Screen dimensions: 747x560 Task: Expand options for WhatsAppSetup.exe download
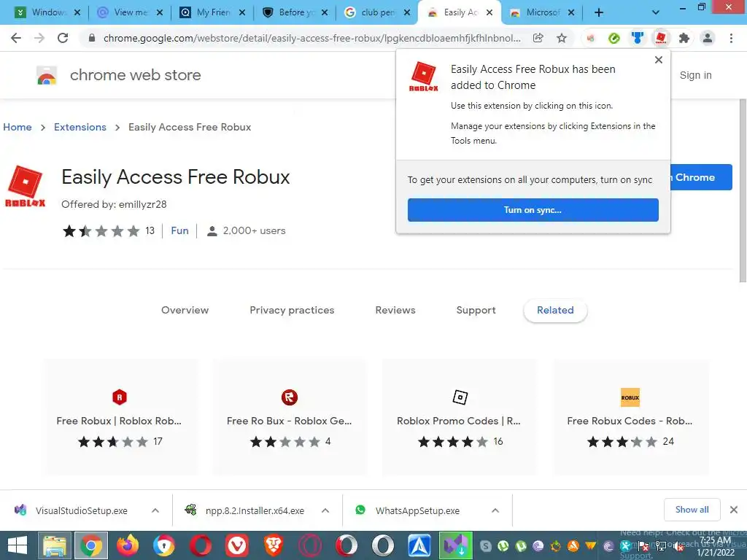click(495, 510)
